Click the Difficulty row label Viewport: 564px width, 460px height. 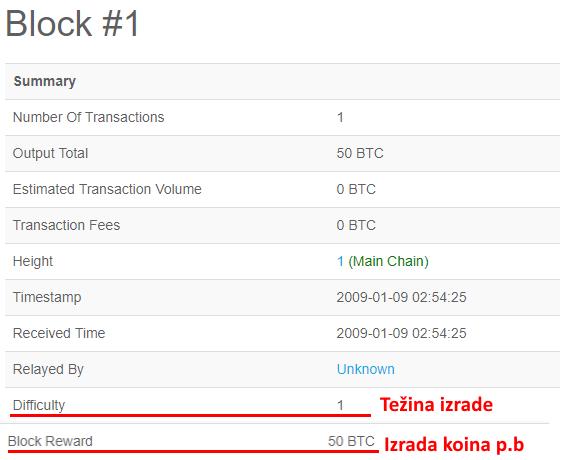click(x=39, y=405)
